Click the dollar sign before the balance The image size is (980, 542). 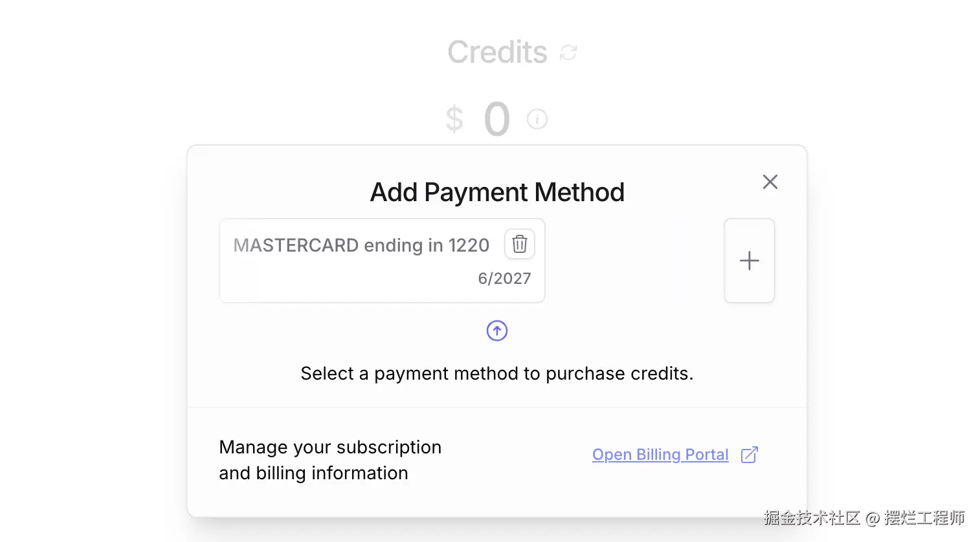tap(454, 120)
